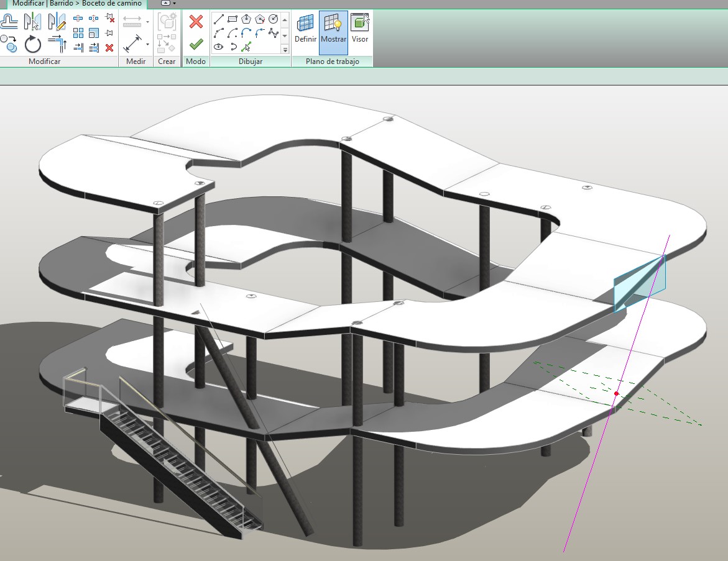Cancel edit mode with red X

(x=196, y=22)
